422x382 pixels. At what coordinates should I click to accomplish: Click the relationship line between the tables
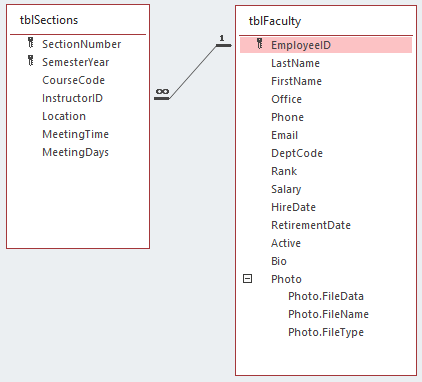click(193, 72)
